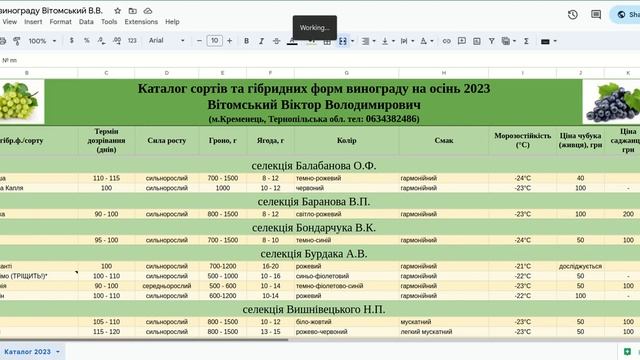The height and width of the screenshot is (360, 640).
Task: Insert a comment from toolbar
Action: 462,41
